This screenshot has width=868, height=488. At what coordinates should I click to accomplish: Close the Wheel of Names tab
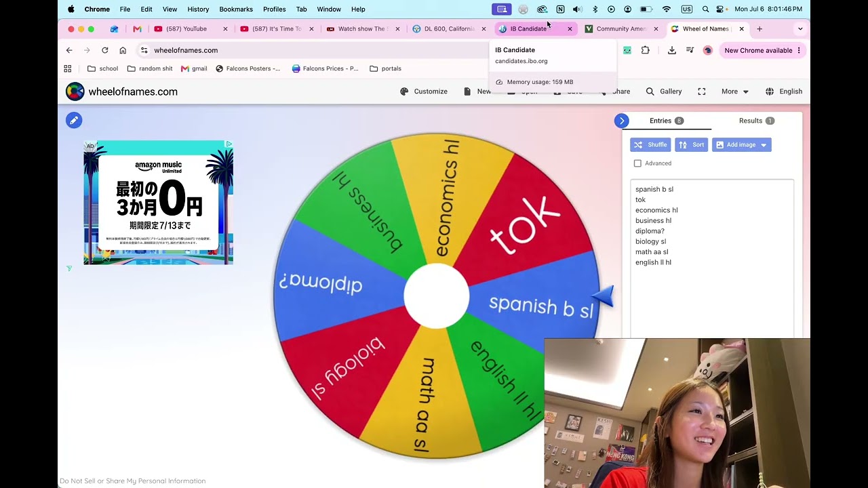click(741, 29)
